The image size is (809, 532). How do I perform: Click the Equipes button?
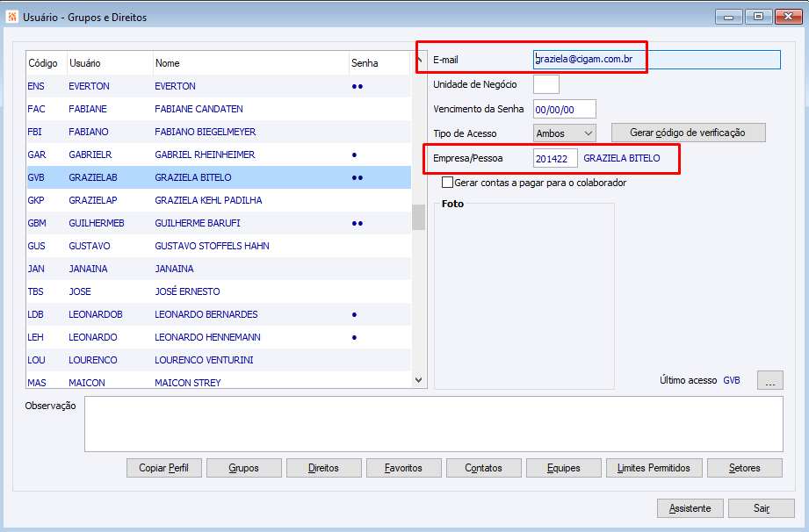[x=563, y=468]
